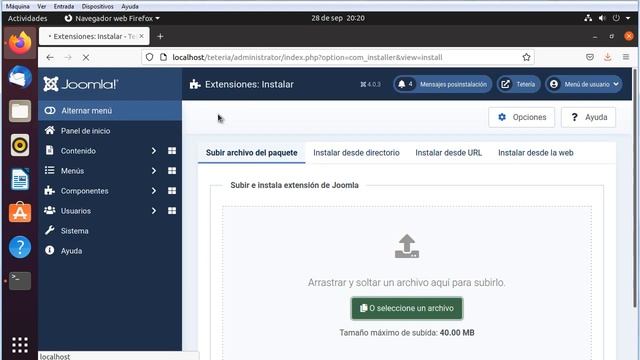The width and height of the screenshot is (640, 360).
Task: Open the Componentes sidebar item
Action: pyautogui.click(x=84, y=191)
